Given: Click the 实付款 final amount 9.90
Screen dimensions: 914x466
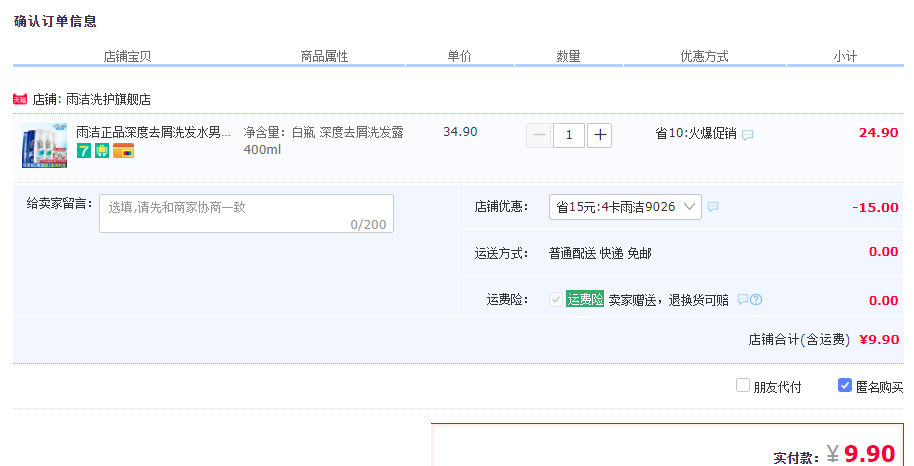Looking at the screenshot, I should (869, 453).
